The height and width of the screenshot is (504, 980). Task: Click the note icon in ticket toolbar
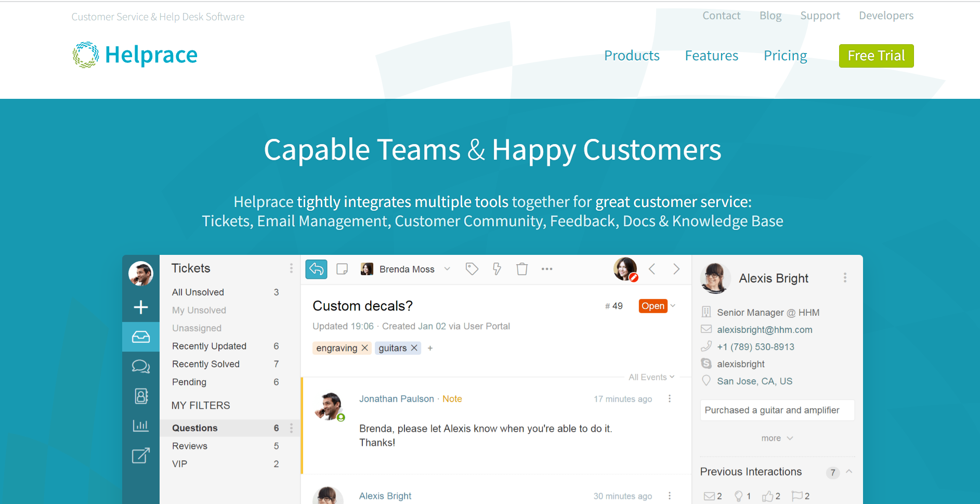click(342, 269)
